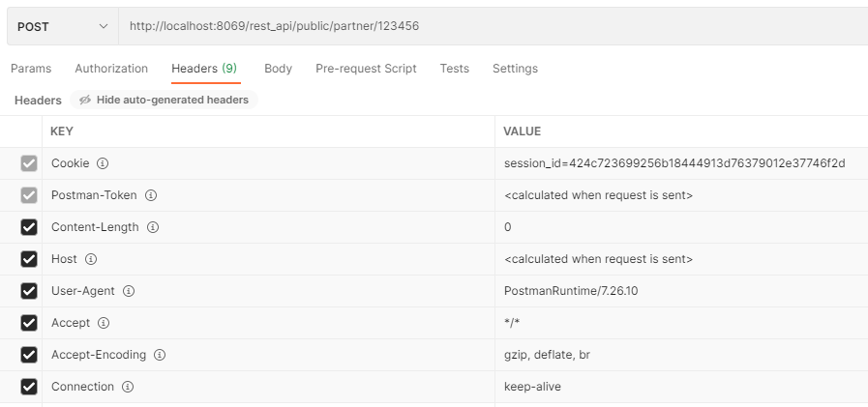Hide auto-generated headers
The height and width of the screenshot is (407, 868).
(x=164, y=100)
